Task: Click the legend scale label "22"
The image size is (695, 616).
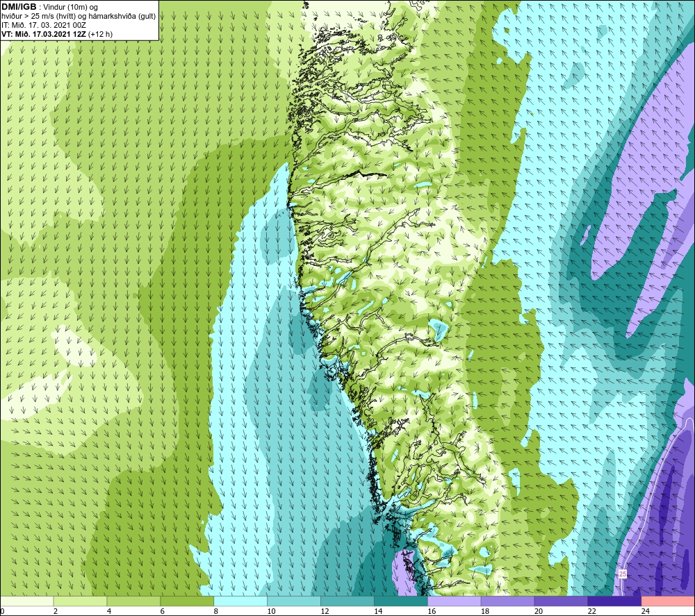Action: 591,611
